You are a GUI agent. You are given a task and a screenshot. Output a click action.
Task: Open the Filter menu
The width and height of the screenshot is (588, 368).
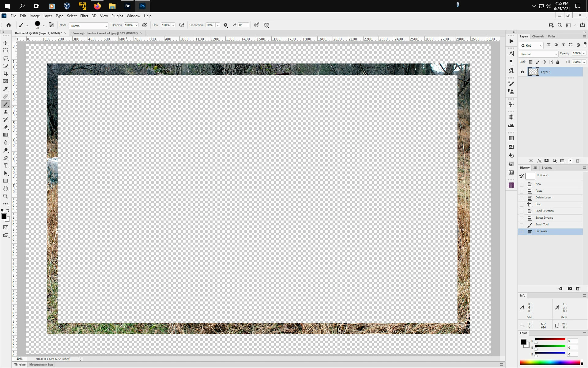pos(84,16)
